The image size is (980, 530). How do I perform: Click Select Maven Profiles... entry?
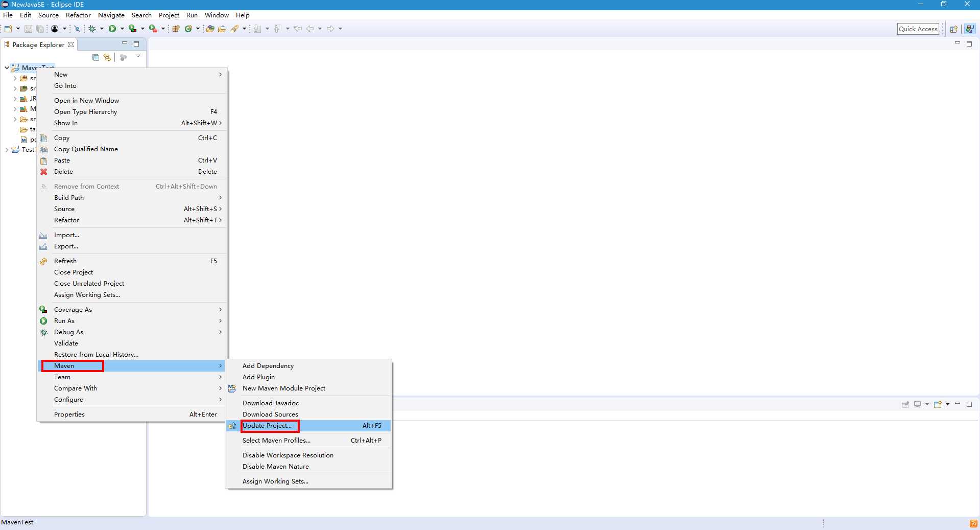coord(308,441)
